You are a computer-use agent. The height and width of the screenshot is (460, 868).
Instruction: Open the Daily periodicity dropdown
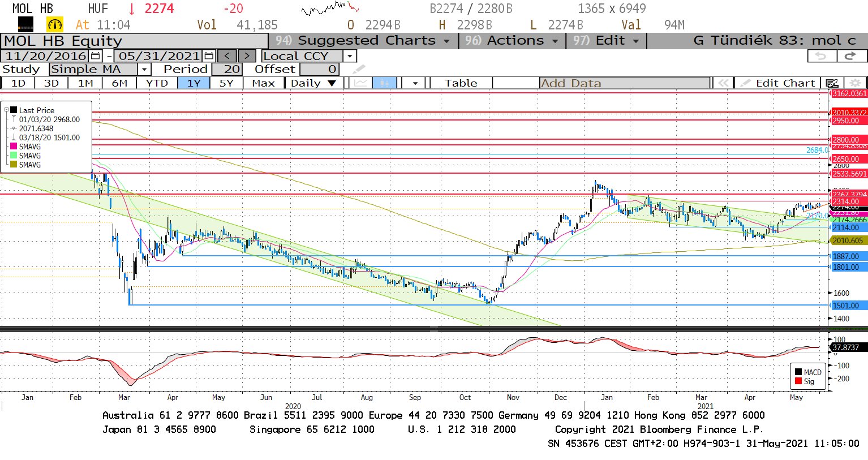(x=313, y=83)
